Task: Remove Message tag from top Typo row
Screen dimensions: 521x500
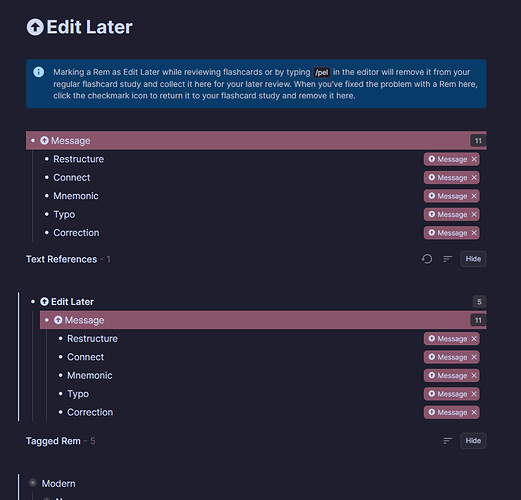Action: coord(474,214)
